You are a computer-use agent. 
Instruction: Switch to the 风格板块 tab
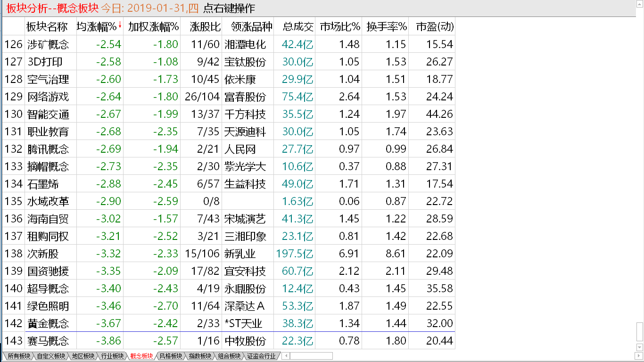click(171, 356)
